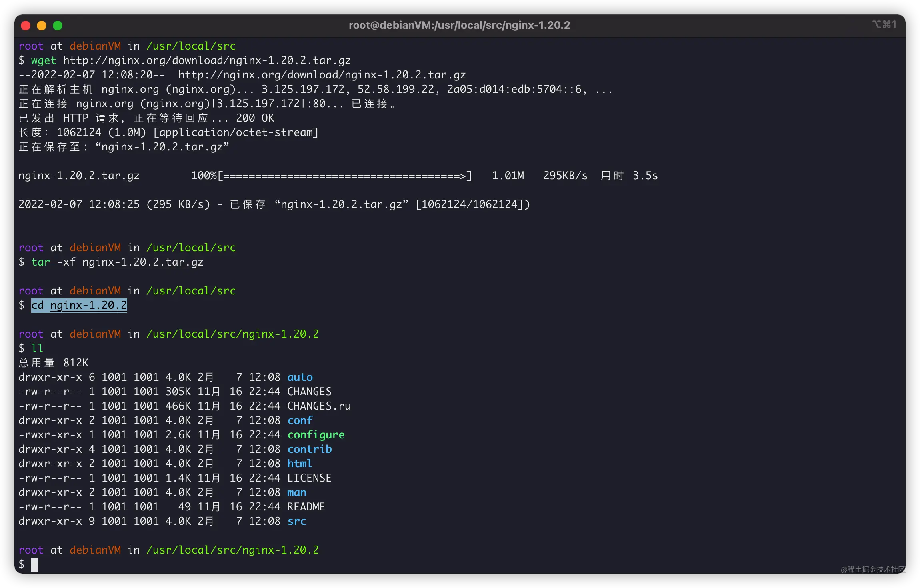Click the 'html' directory name

point(300,464)
